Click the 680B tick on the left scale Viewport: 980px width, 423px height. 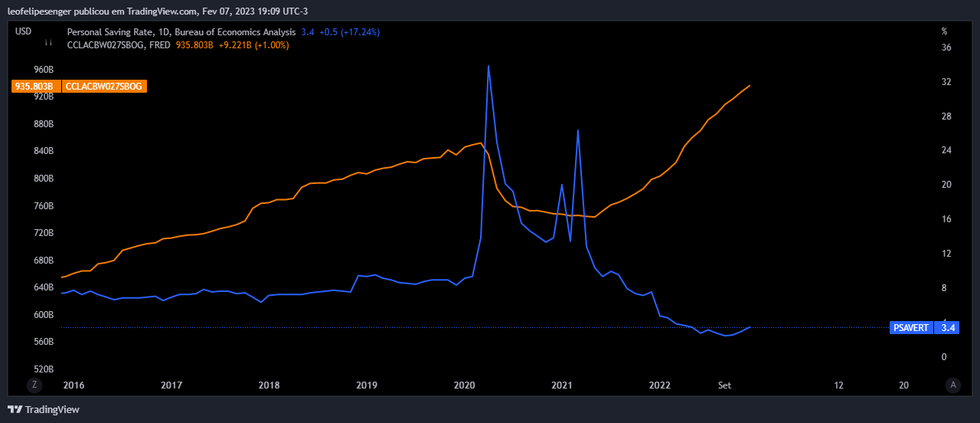44,261
